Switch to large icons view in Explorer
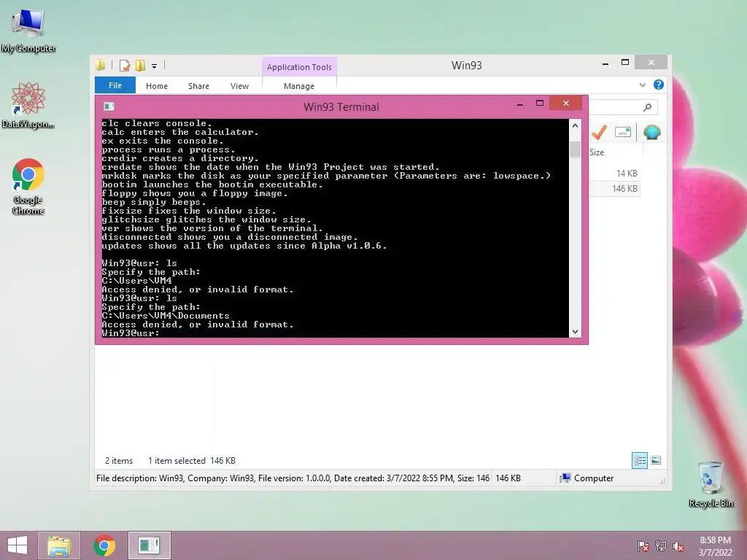Image resolution: width=747 pixels, height=560 pixels. (x=656, y=461)
